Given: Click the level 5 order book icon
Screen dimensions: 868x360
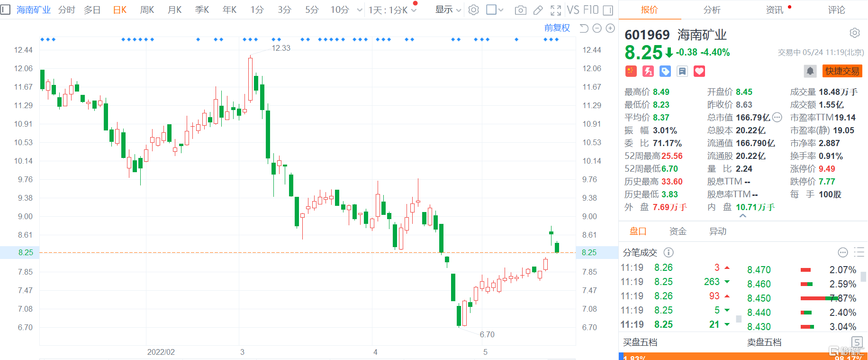Looking at the screenshot, I should point(857,342).
